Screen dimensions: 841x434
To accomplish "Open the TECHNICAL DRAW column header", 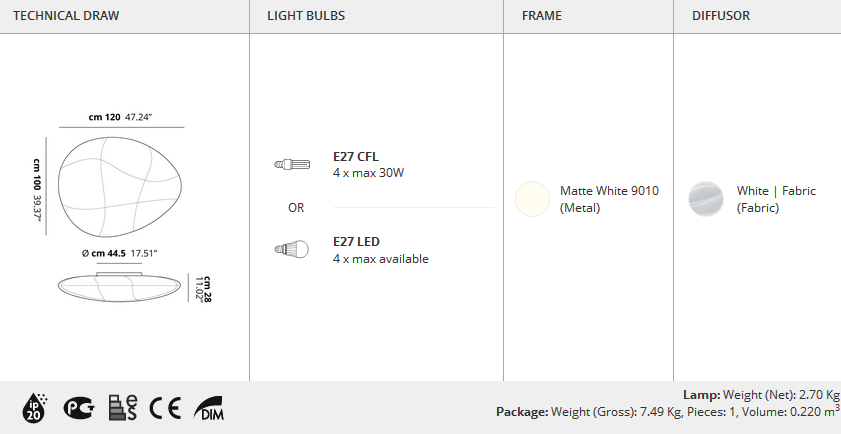I will (66, 16).
